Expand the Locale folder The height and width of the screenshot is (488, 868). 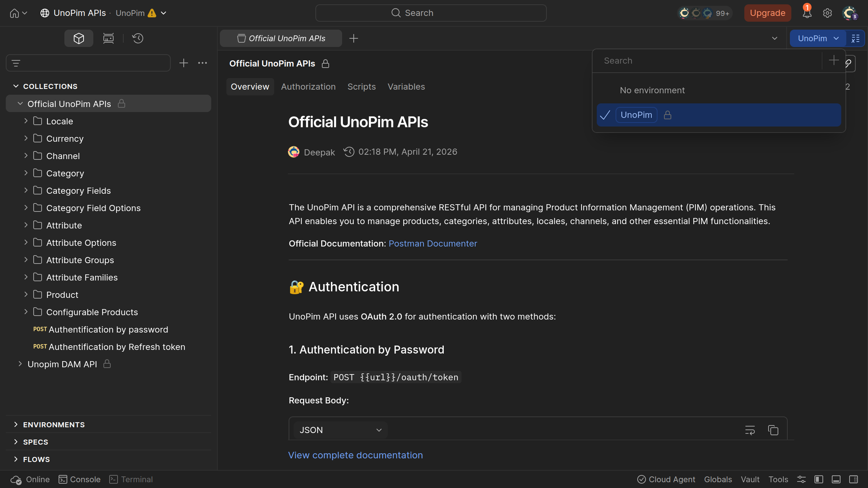(26, 121)
